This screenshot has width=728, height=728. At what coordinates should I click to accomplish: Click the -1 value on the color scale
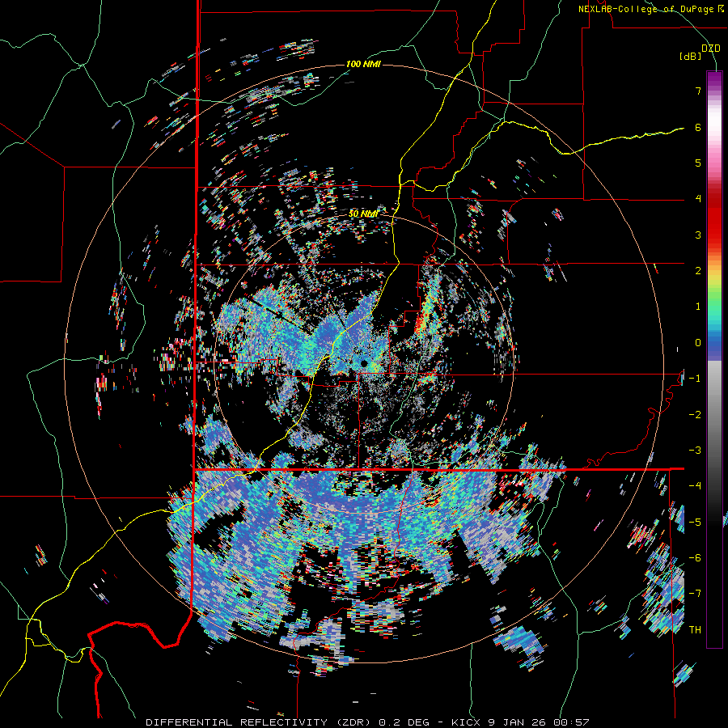(695, 379)
